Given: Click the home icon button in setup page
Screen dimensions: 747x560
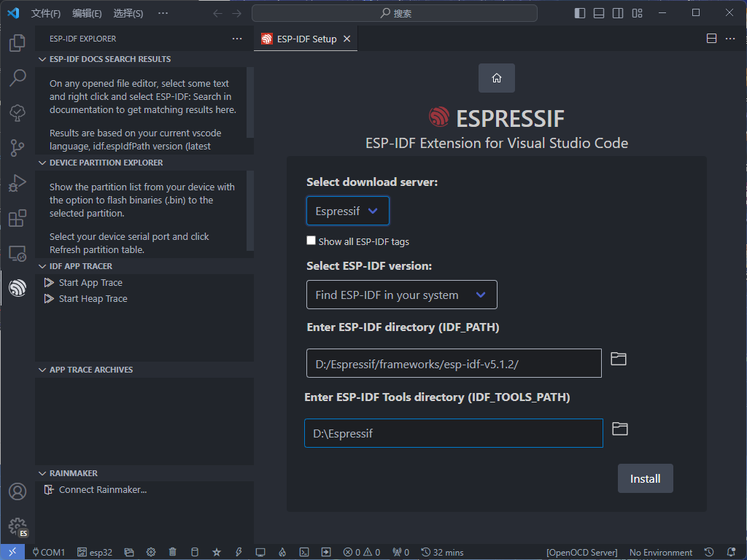Looking at the screenshot, I should pos(496,77).
